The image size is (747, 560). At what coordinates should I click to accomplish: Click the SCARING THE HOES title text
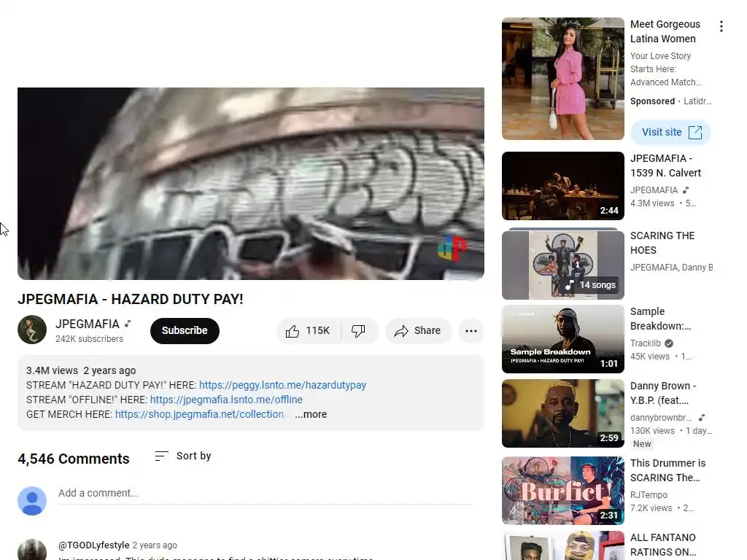click(662, 243)
